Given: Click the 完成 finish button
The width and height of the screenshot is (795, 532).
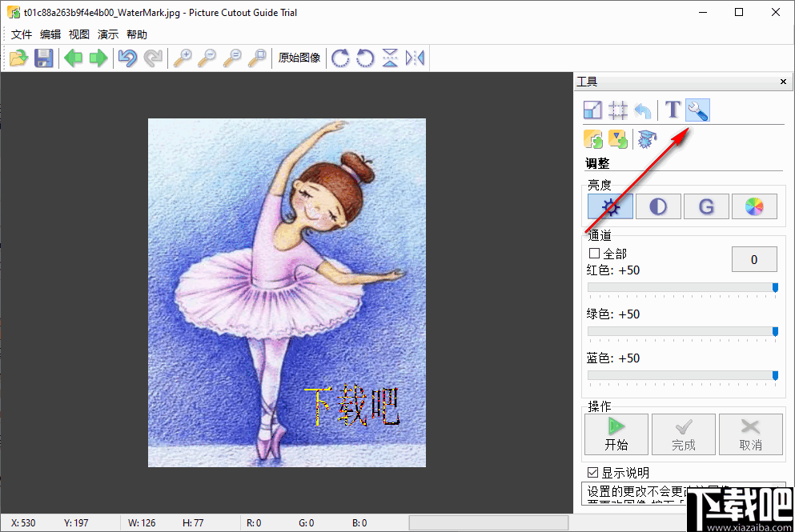Looking at the screenshot, I should [684, 434].
